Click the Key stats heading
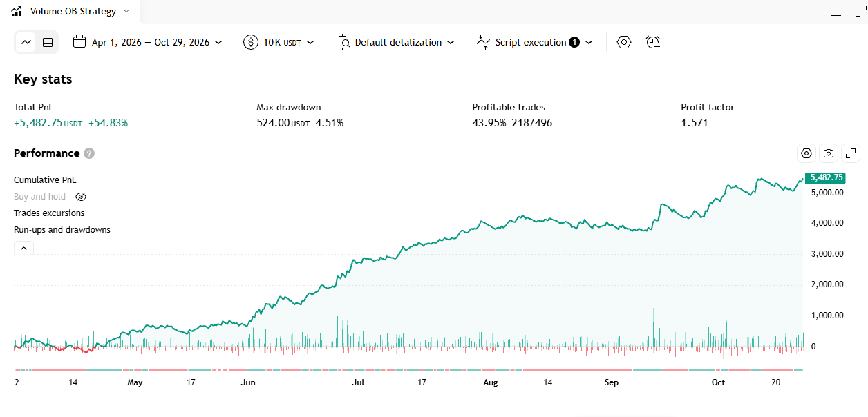This screenshot has width=868, height=417. click(x=43, y=79)
